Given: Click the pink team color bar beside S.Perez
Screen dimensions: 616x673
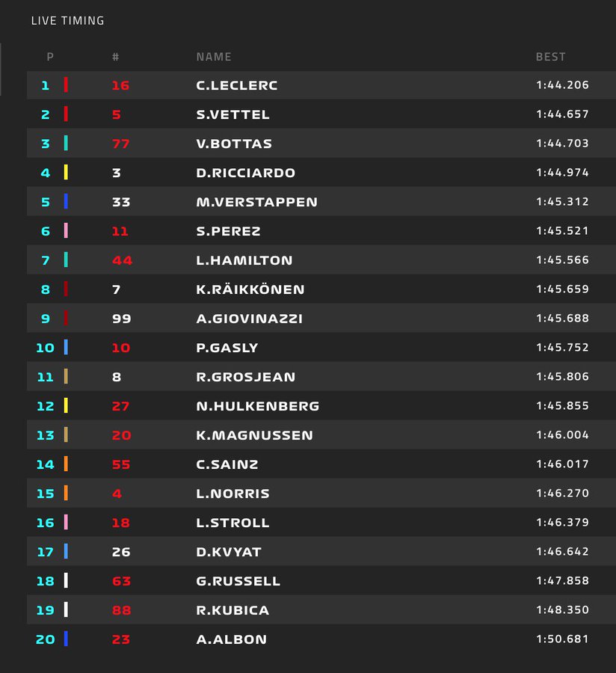Looking at the screenshot, I should tap(66, 231).
